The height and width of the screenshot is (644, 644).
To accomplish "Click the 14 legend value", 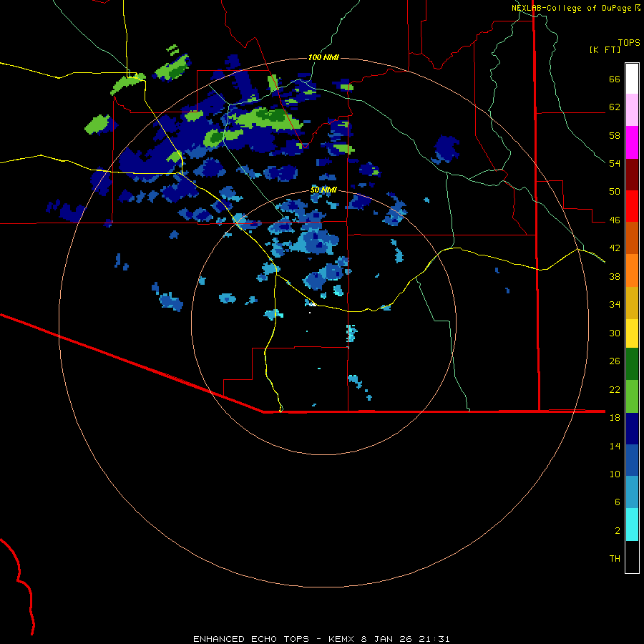I will point(615,446).
